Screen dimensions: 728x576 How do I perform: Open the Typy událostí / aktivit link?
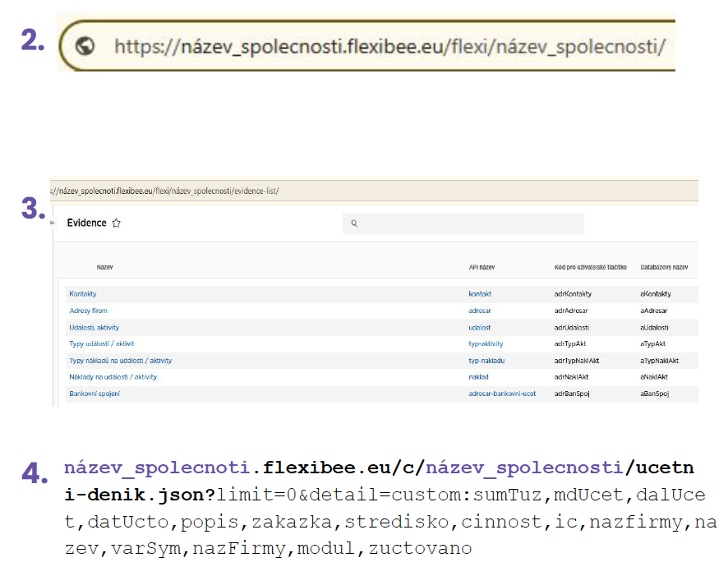(x=102, y=343)
